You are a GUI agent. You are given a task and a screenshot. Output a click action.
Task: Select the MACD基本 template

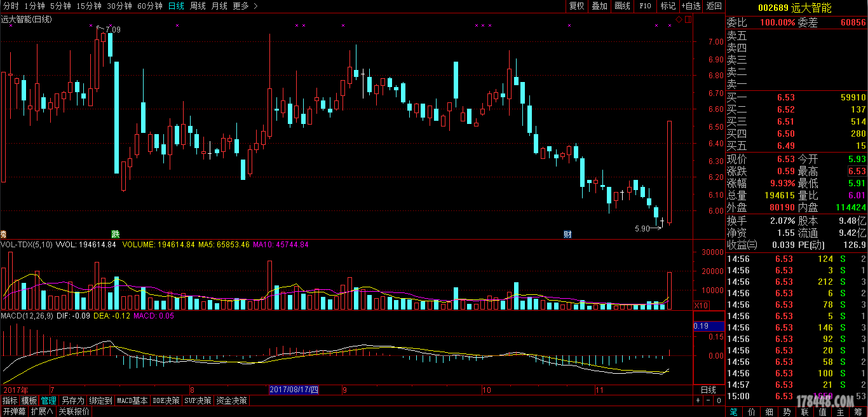[x=132, y=400]
